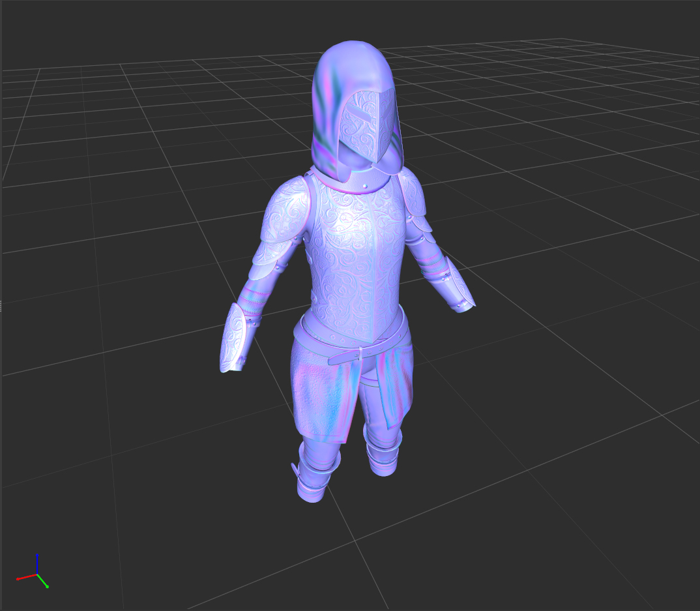700x611 pixels.
Task: Click the green Y axis on the gizmo
Action: point(43,582)
